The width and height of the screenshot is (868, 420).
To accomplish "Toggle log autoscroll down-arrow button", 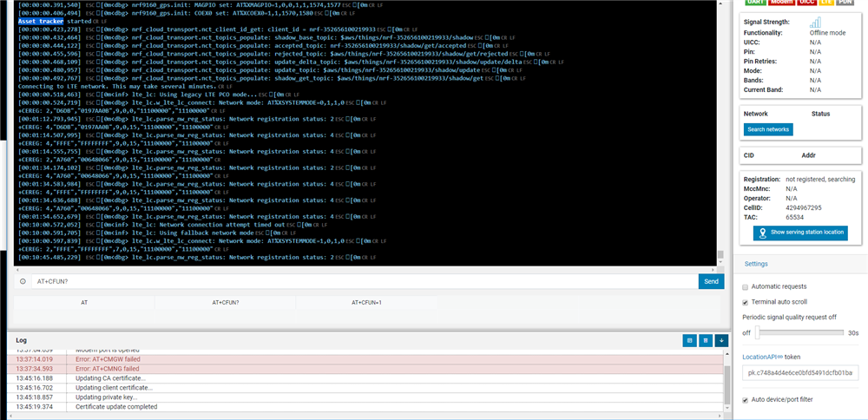I will tap(721, 341).
